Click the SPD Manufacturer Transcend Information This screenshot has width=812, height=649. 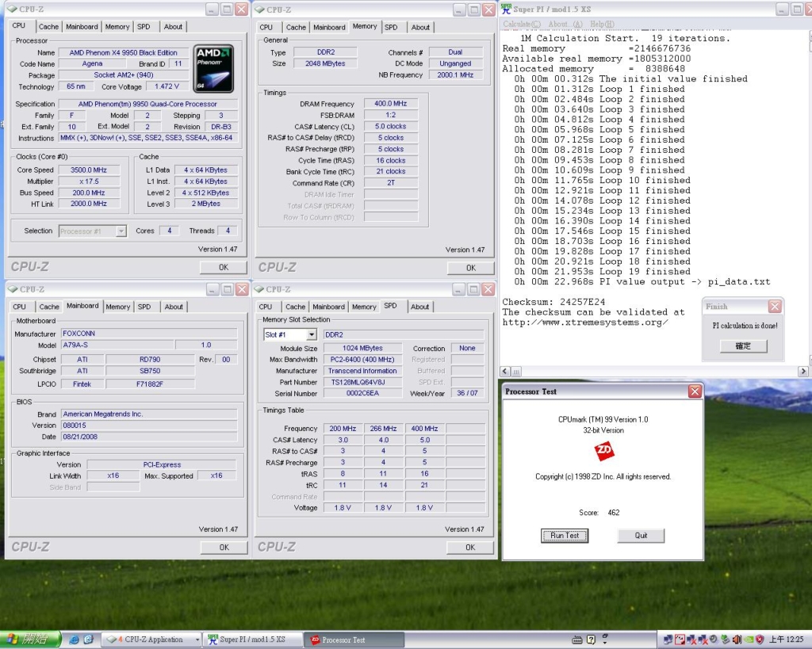pos(362,371)
